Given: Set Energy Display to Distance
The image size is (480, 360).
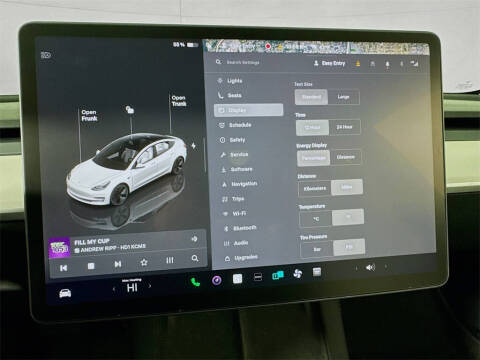Looking at the screenshot, I should (x=346, y=157).
